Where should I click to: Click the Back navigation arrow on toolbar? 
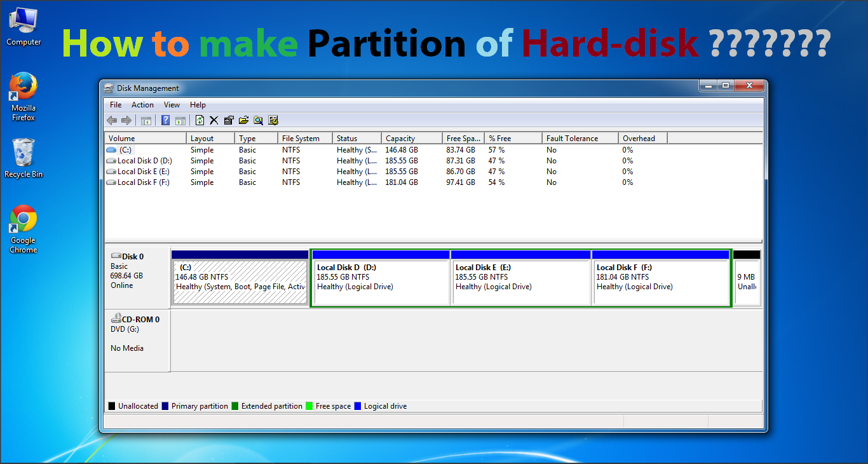point(112,120)
